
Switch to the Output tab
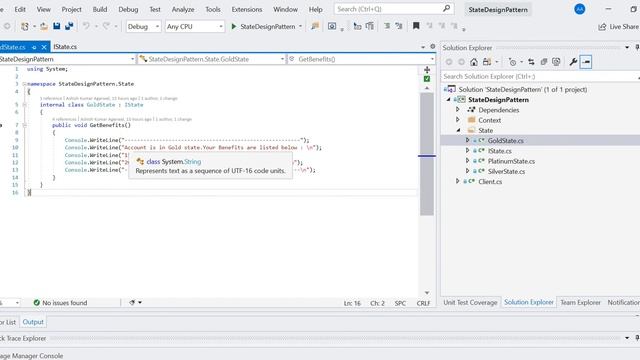click(x=33, y=322)
